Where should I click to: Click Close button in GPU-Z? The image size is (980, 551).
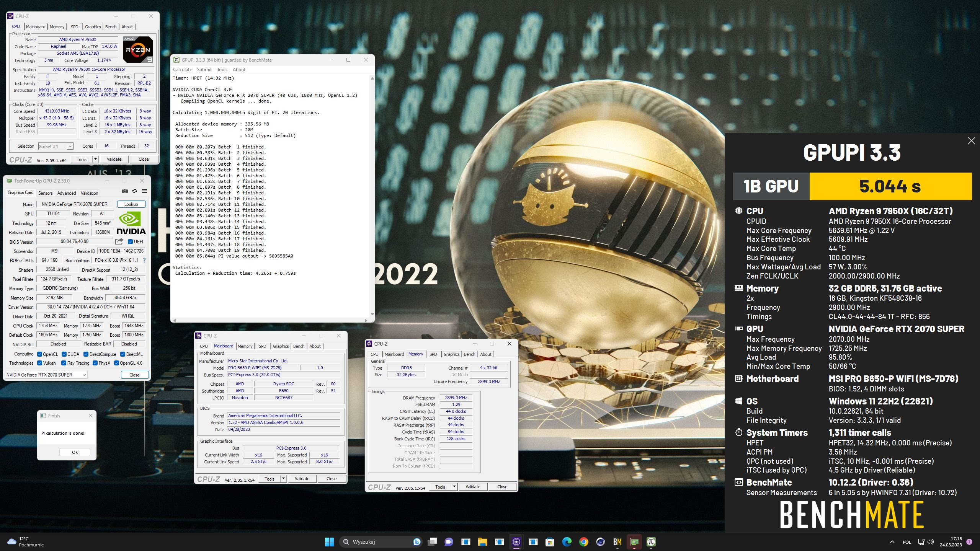134,375
